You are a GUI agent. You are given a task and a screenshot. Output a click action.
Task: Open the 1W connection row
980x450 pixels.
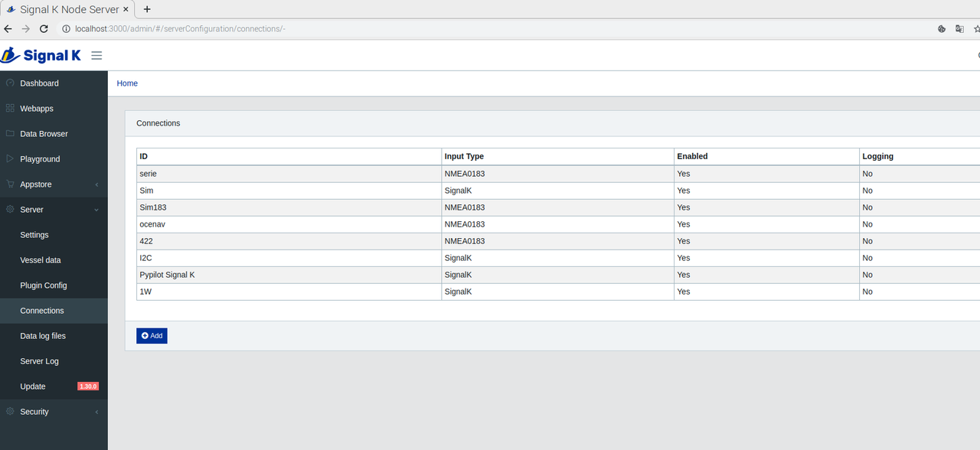[558, 292]
